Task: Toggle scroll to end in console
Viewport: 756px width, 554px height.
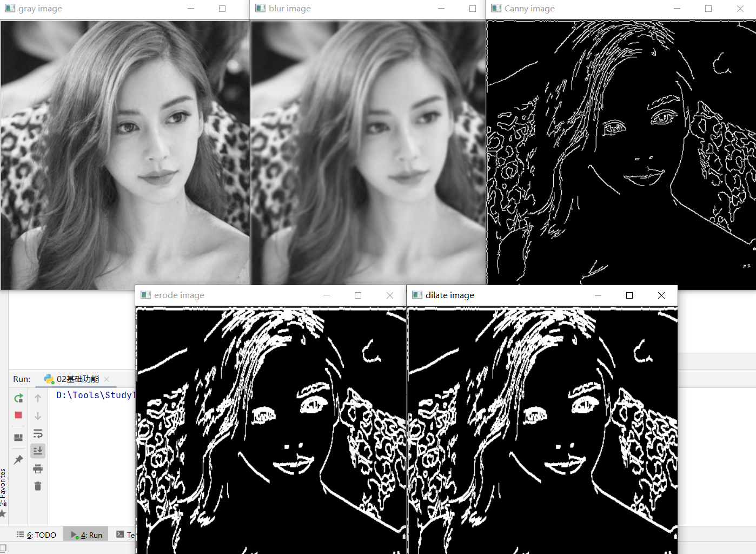Action: [x=38, y=451]
